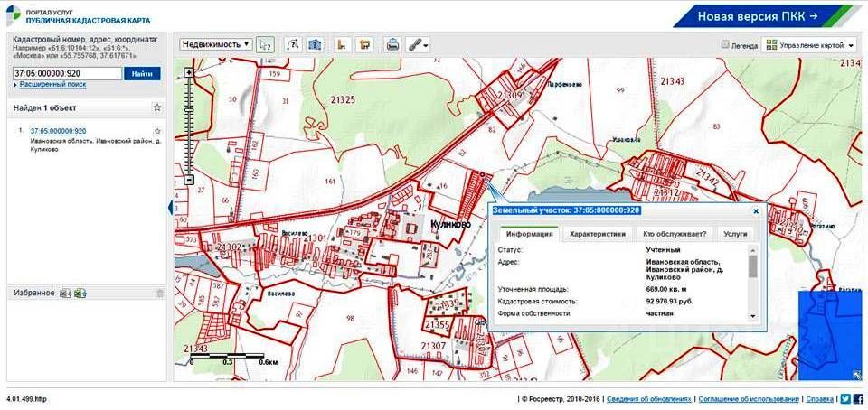Open the Facebook page icon

coord(859,398)
